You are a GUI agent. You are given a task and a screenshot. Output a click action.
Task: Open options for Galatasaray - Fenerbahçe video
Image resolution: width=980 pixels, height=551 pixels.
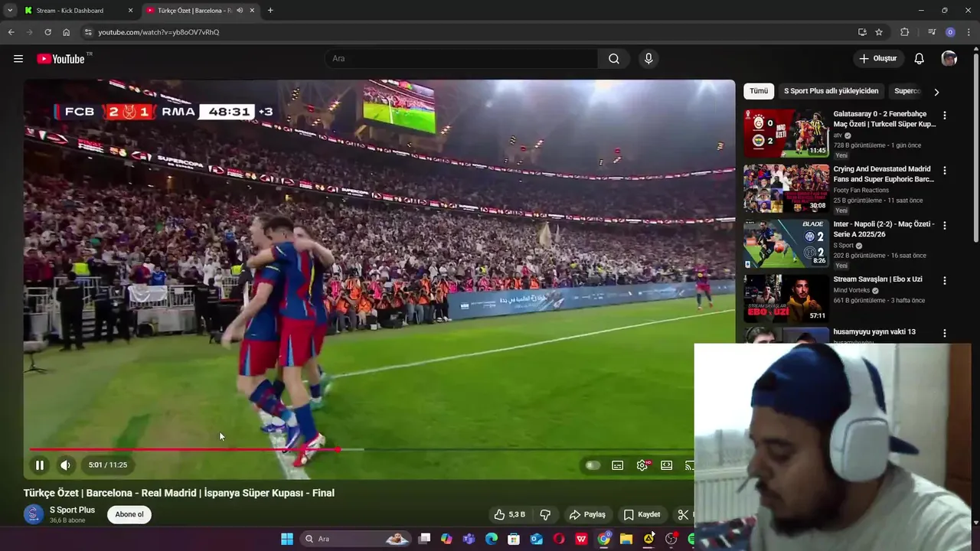[945, 116]
